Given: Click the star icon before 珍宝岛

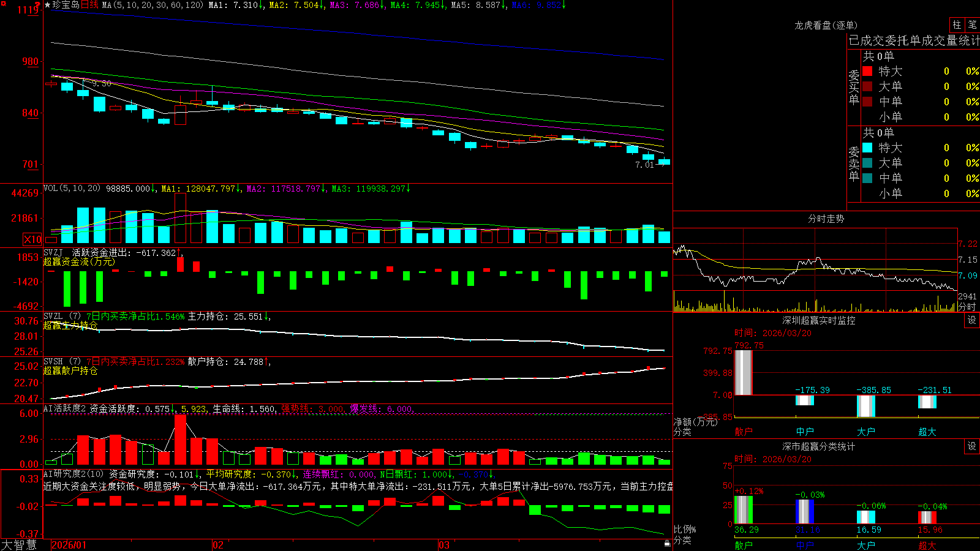Looking at the screenshot, I should coord(48,5).
